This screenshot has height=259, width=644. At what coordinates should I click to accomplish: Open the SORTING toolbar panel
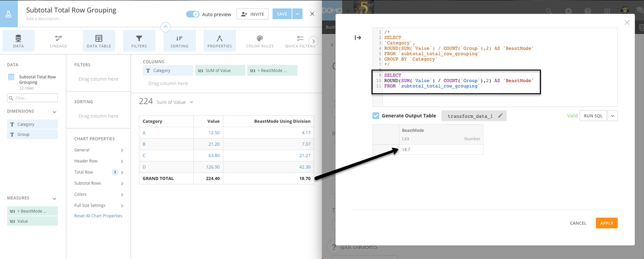(179, 41)
